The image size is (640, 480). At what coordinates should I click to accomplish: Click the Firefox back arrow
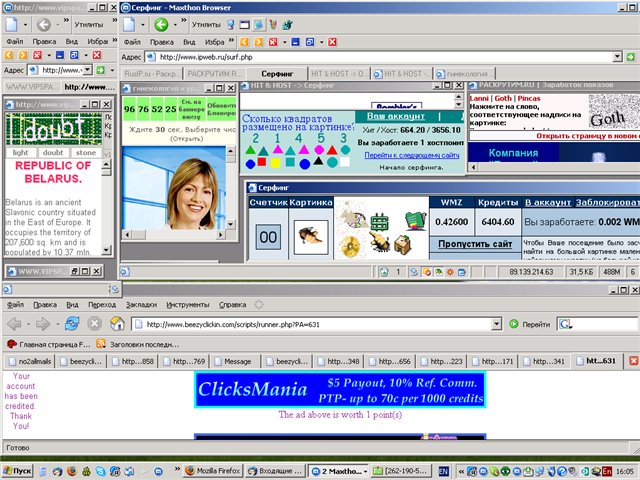[14, 324]
